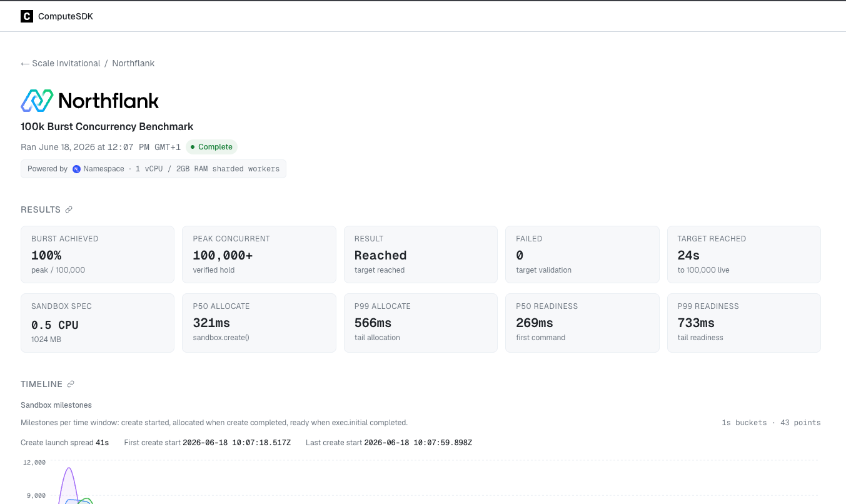Click the P99 Readiness 733ms value
The height and width of the screenshot is (504, 846).
tap(696, 323)
